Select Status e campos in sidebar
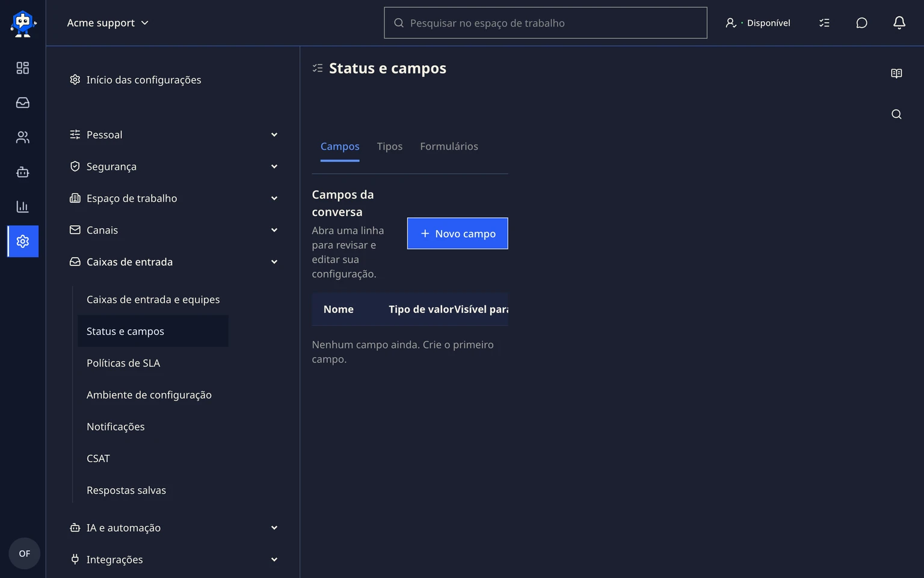The width and height of the screenshot is (924, 578). (153, 332)
